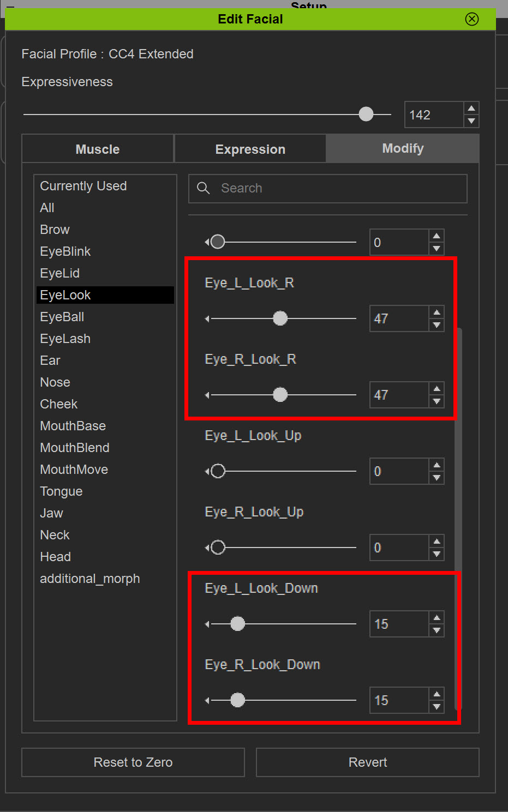The width and height of the screenshot is (508, 812).
Task: Decrement Eye_R_Look_Up value with down arrow
Action: pyautogui.click(x=437, y=554)
